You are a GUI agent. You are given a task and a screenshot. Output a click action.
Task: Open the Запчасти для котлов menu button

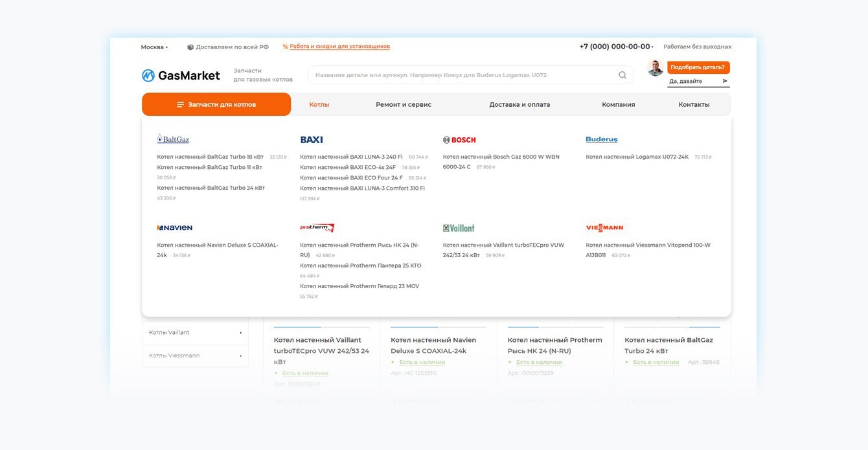coord(216,104)
